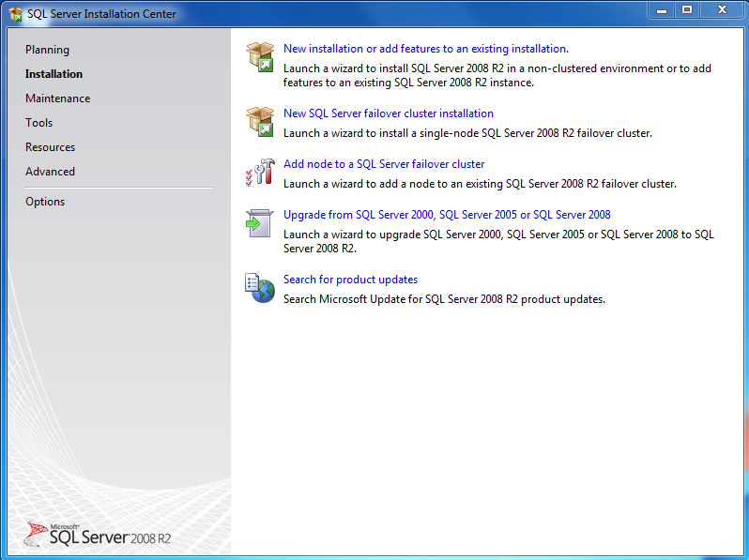749x560 pixels.
Task: Switch to the Advanced section
Action: click(x=50, y=172)
